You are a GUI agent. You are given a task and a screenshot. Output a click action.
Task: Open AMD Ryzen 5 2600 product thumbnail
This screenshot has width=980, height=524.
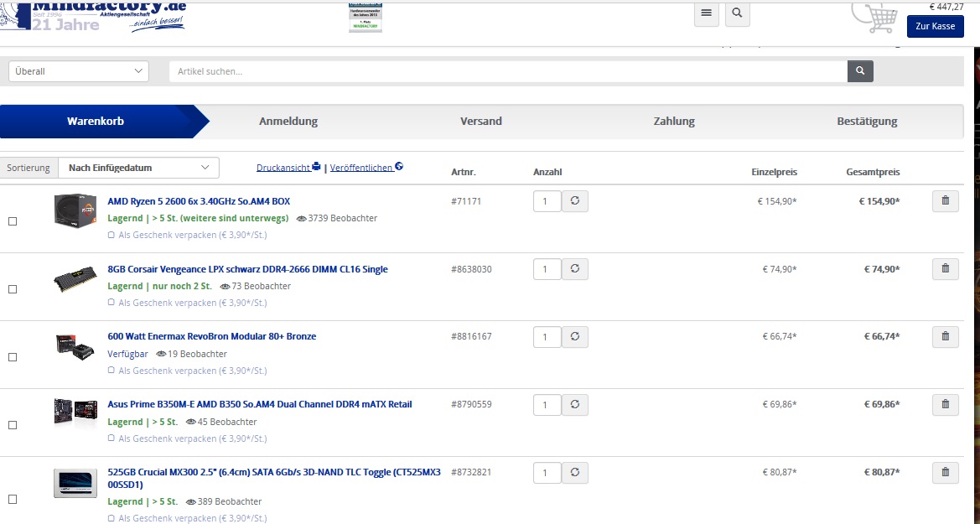pyautogui.click(x=75, y=210)
